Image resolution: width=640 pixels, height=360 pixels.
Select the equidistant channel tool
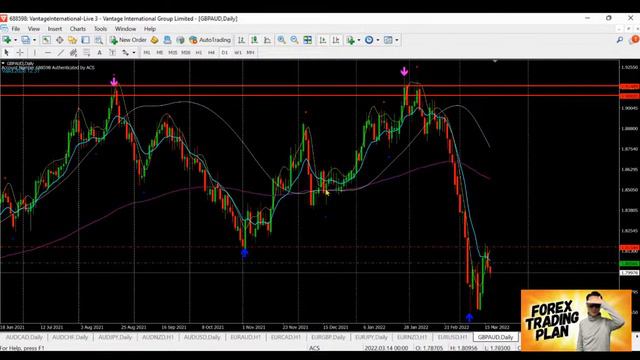[73, 53]
